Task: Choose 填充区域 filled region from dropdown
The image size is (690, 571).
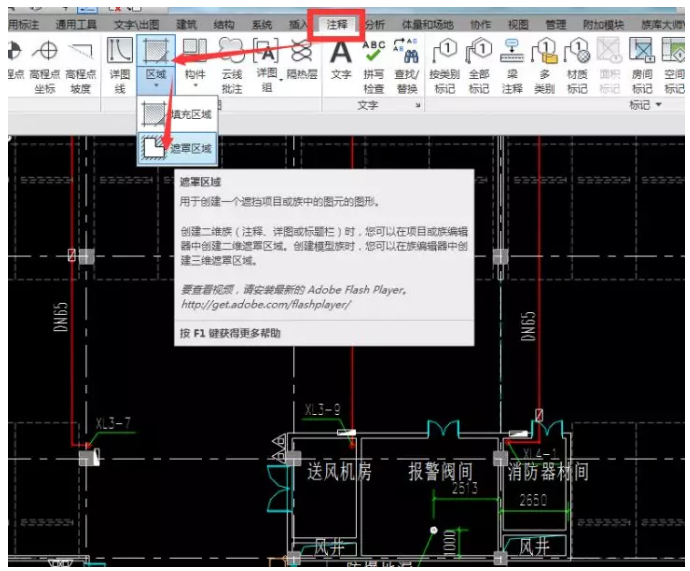Action: (x=177, y=114)
